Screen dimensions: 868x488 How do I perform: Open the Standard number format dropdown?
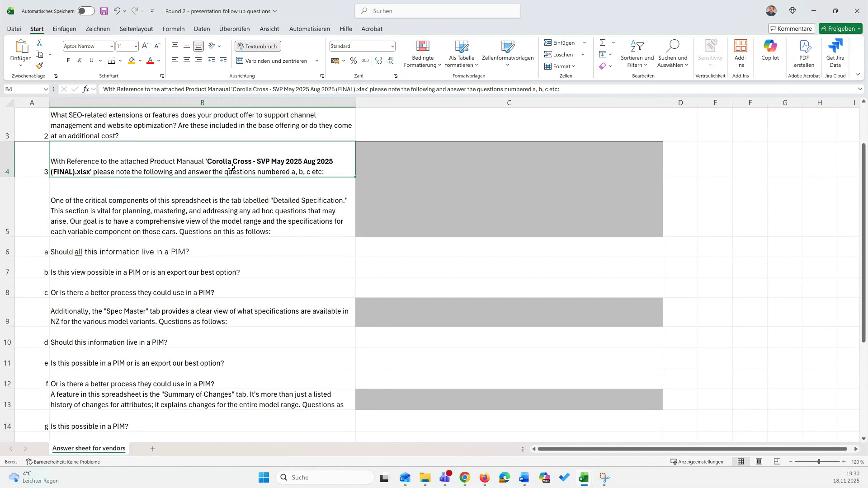392,46
